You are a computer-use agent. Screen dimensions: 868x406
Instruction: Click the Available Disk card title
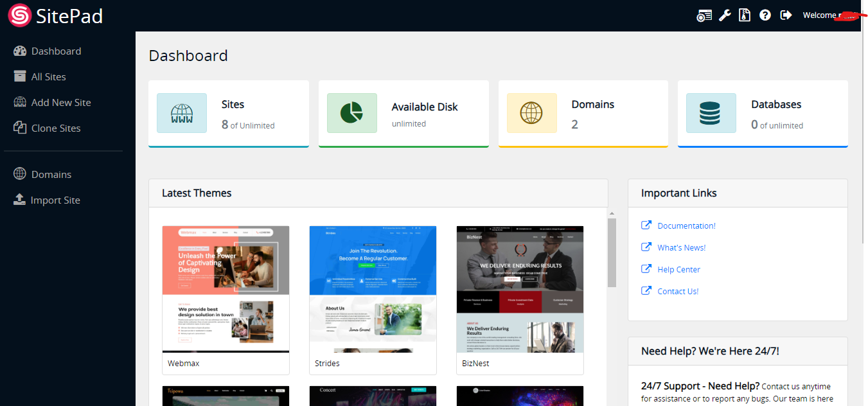click(x=425, y=107)
